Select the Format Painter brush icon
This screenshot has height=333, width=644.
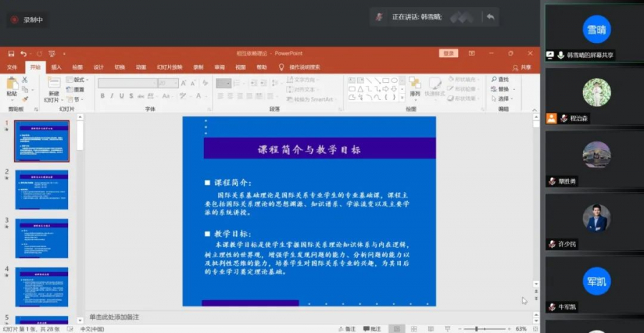click(25, 99)
